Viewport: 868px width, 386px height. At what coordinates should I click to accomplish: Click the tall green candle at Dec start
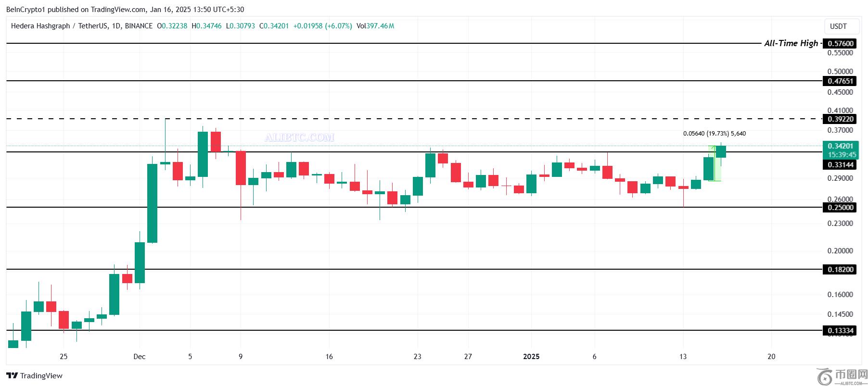pyautogui.click(x=152, y=203)
